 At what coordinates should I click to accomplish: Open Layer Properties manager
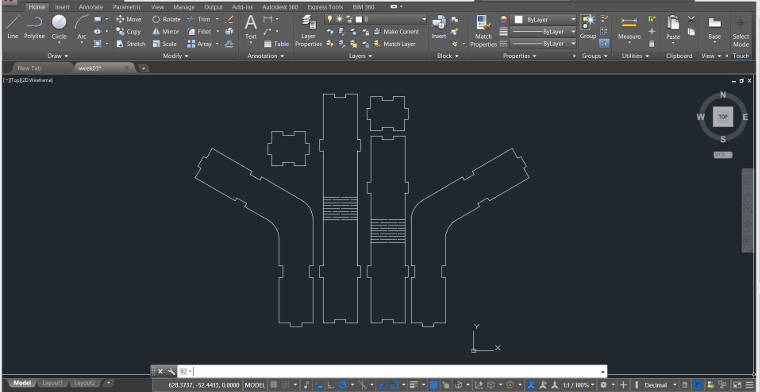(308, 31)
